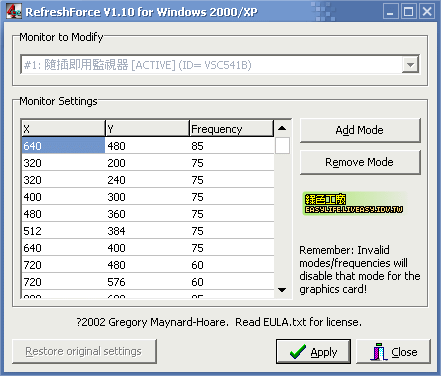Click the scrollbar thumb in mode list
This screenshot has width=441, height=376.
point(282,146)
